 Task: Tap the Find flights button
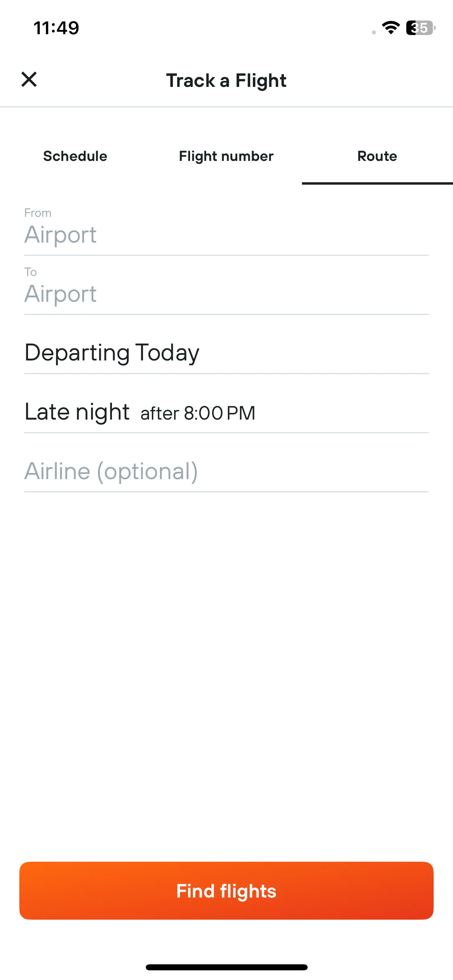[x=226, y=891]
